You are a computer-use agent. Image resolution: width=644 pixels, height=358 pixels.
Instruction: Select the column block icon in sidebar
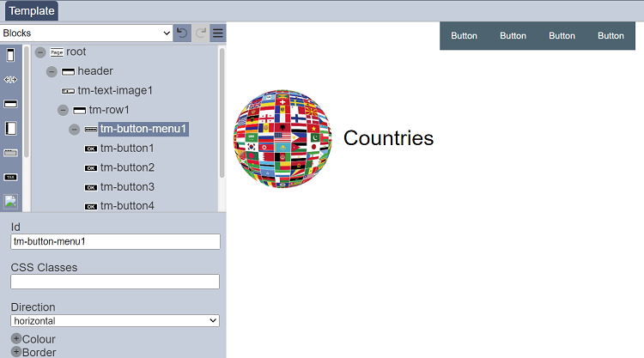coord(10,129)
